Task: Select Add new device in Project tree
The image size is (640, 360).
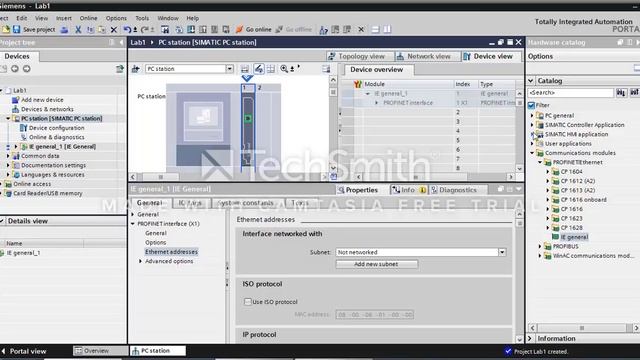Action: click(42, 100)
